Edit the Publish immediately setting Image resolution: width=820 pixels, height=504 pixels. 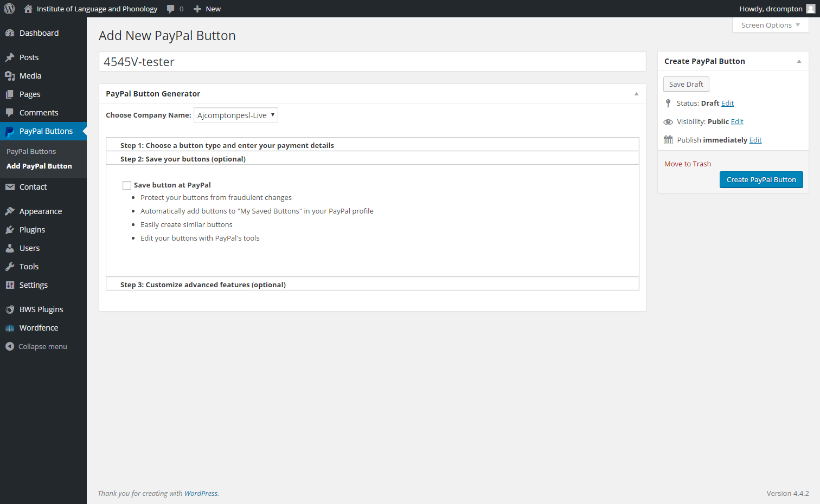click(755, 140)
